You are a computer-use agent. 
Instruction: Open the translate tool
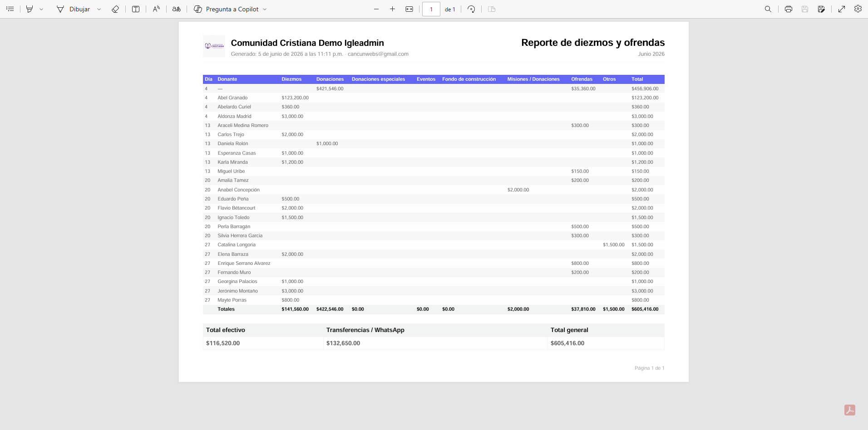(x=177, y=9)
